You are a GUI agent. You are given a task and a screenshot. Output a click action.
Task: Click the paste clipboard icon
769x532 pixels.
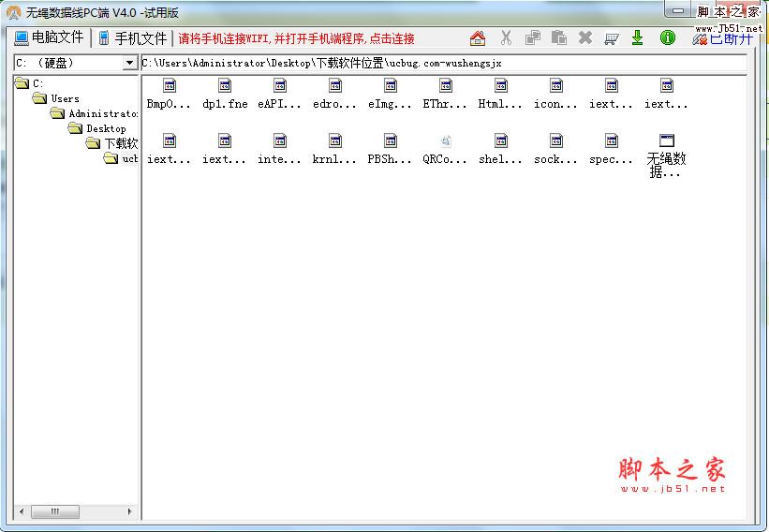[x=558, y=37]
